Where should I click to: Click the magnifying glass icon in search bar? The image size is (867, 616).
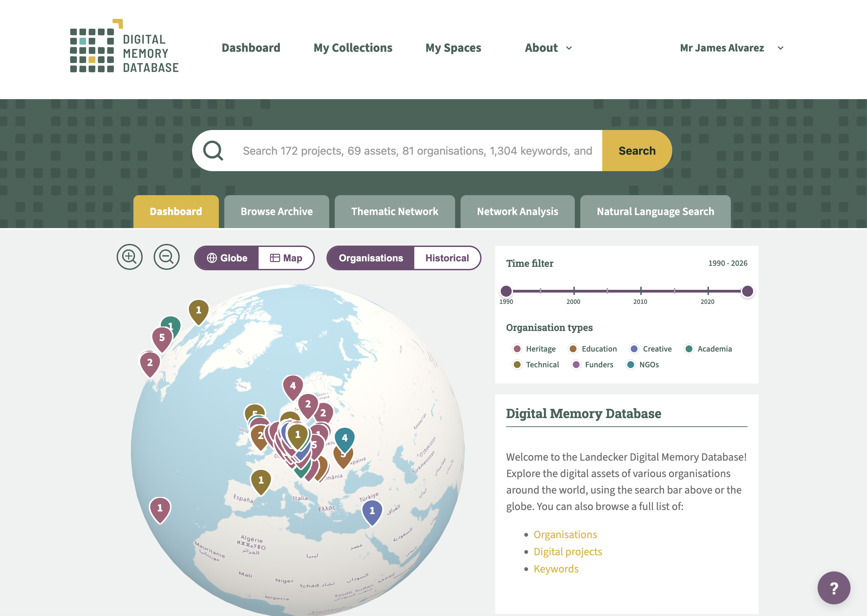(213, 151)
